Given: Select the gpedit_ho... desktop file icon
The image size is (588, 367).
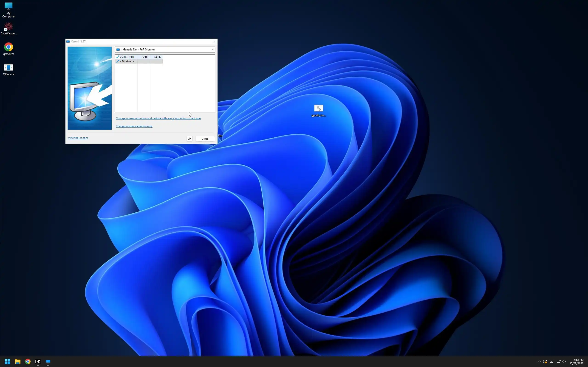Looking at the screenshot, I should (x=318, y=110).
